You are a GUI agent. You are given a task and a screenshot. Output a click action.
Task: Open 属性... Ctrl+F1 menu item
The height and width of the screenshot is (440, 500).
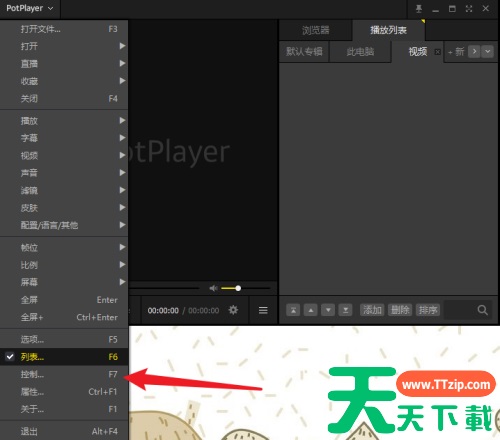tap(64, 392)
